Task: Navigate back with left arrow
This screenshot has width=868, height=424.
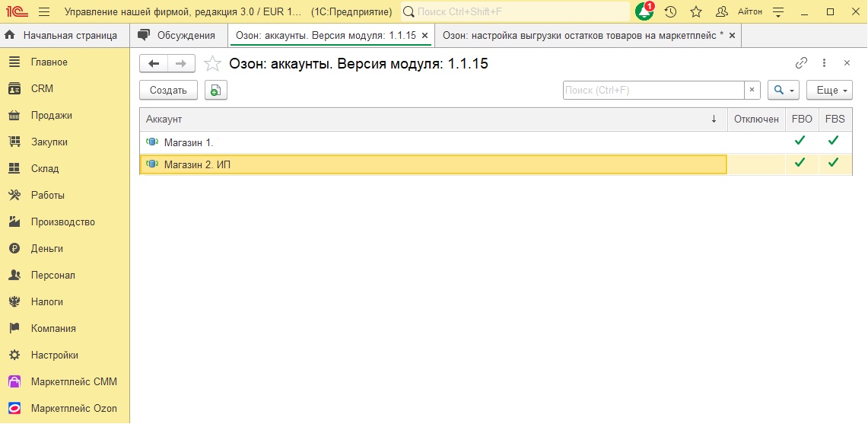Action: (154, 64)
